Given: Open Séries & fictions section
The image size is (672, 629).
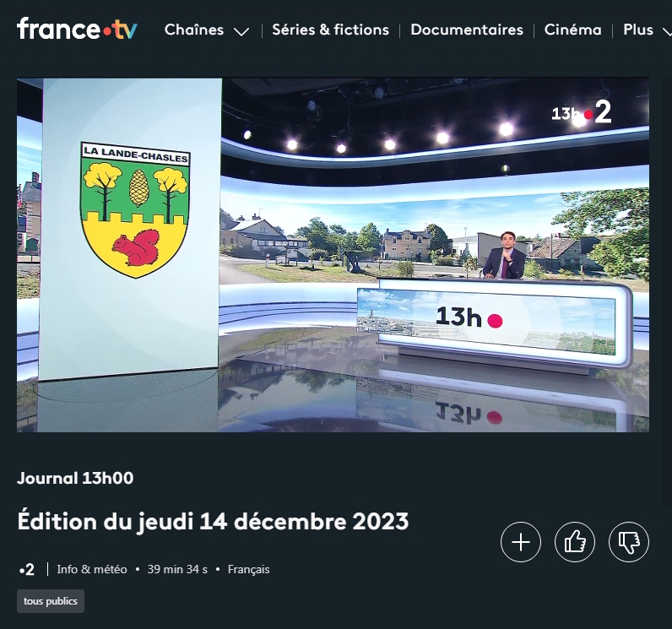Looking at the screenshot, I should (330, 30).
